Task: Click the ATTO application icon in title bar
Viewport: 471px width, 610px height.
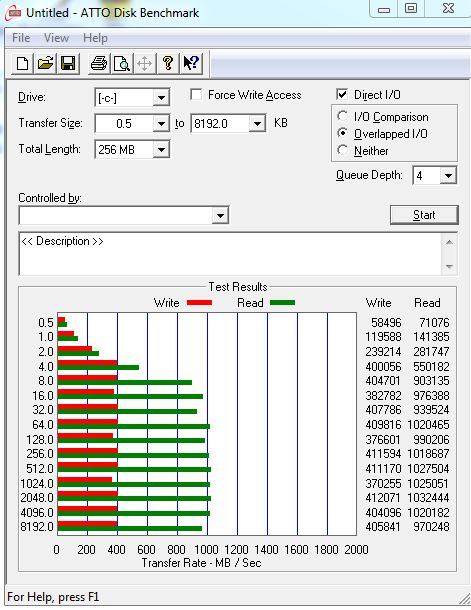Action: pos(13,12)
